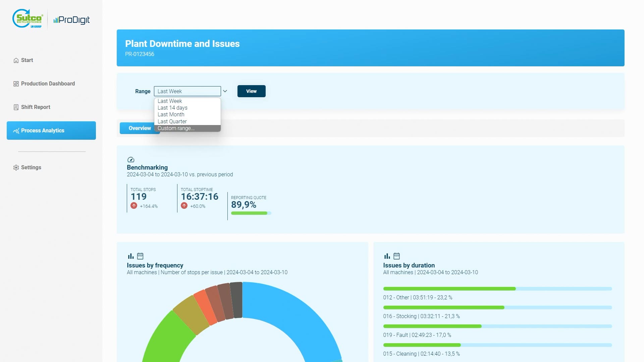644x362 pixels.
Task: Click label 016 - Stocking | 03:32:11
Action: (421, 316)
